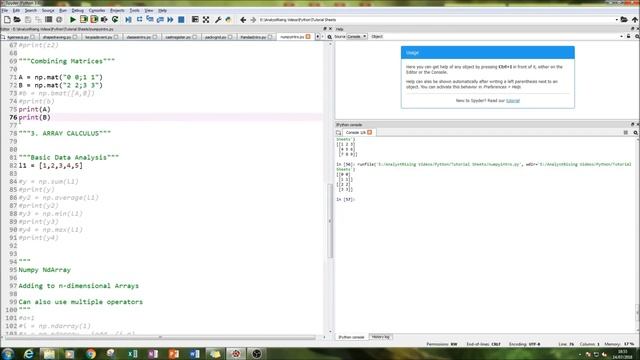Image resolution: width=640 pixels, height=360 pixels.
Task: Click the debugger Continue execution icon
Action: tap(170, 20)
